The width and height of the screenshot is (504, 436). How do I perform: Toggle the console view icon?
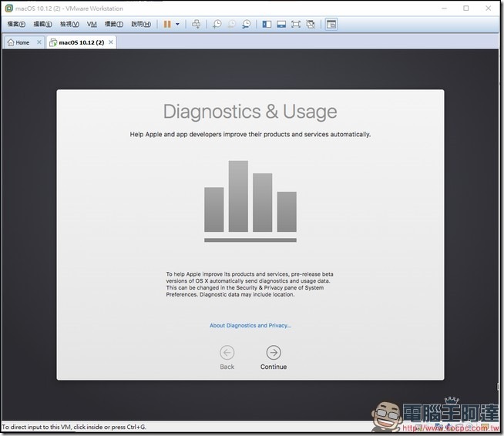[x=331, y=24]
